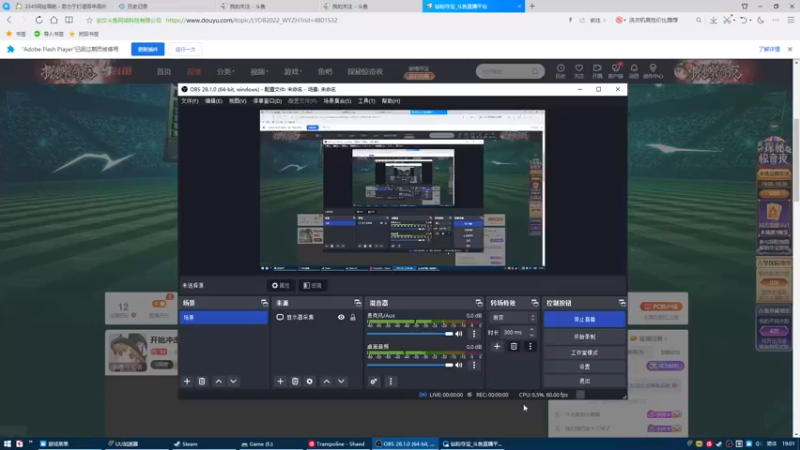Click Exit button in OBS Controls
The image size is (800, 450).
pyautogui.click(x=584, y=381)
